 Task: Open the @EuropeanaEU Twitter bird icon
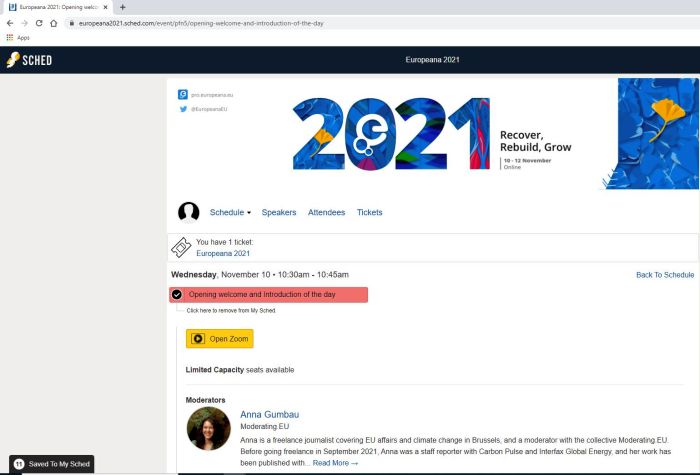click(x=183, y=109)
